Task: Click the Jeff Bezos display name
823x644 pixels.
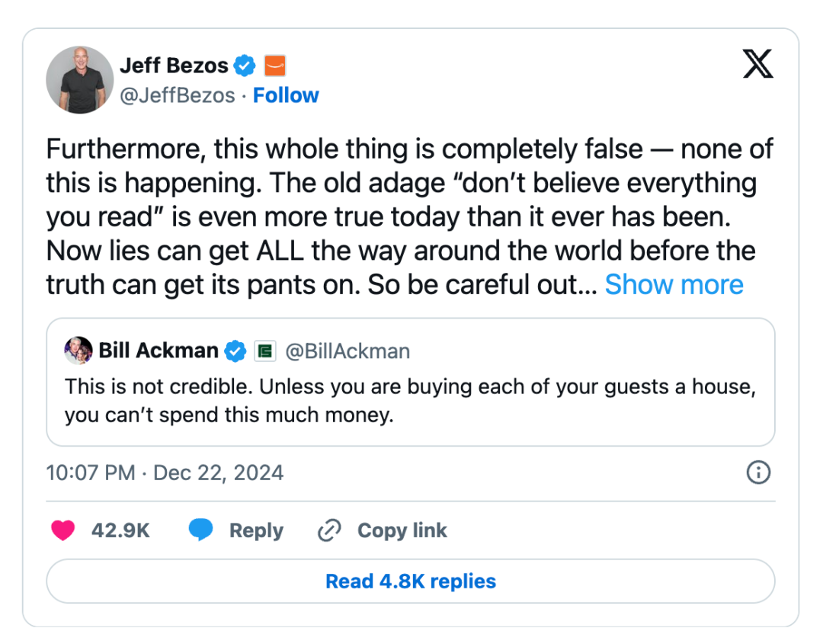Action: click(174, 66)
